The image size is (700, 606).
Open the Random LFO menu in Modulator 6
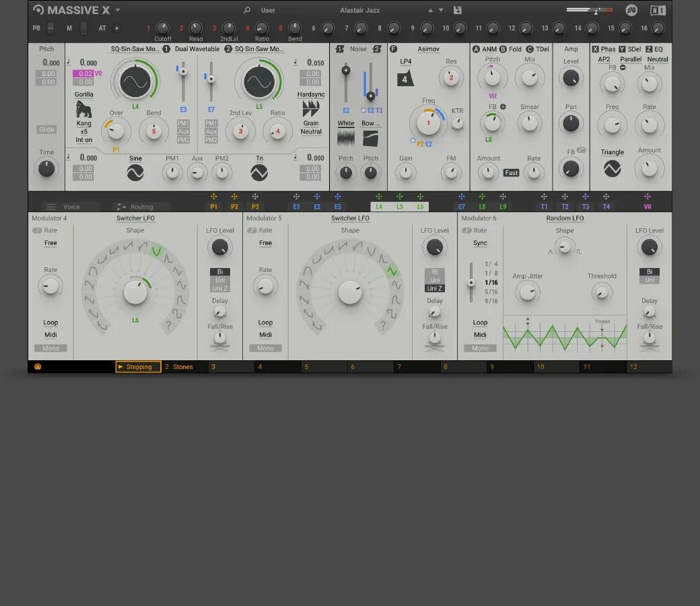click(x=565, y=218)
